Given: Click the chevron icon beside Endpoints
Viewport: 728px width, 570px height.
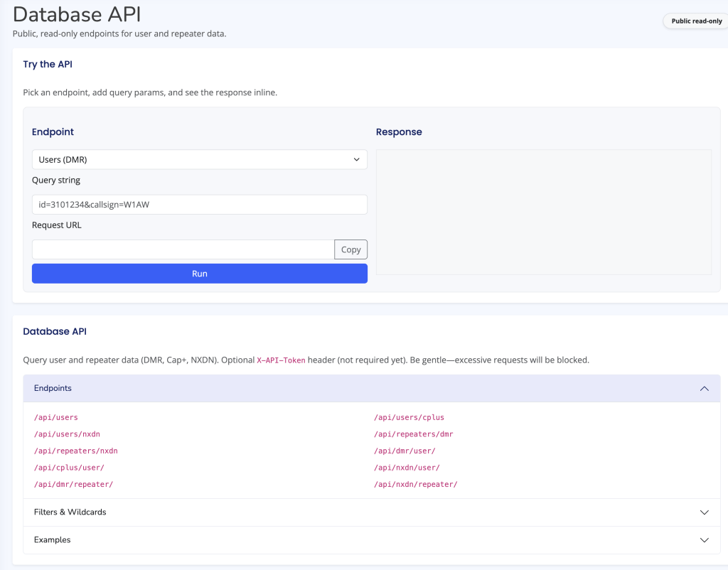Looking at the screenshot, I should point(704,389).
